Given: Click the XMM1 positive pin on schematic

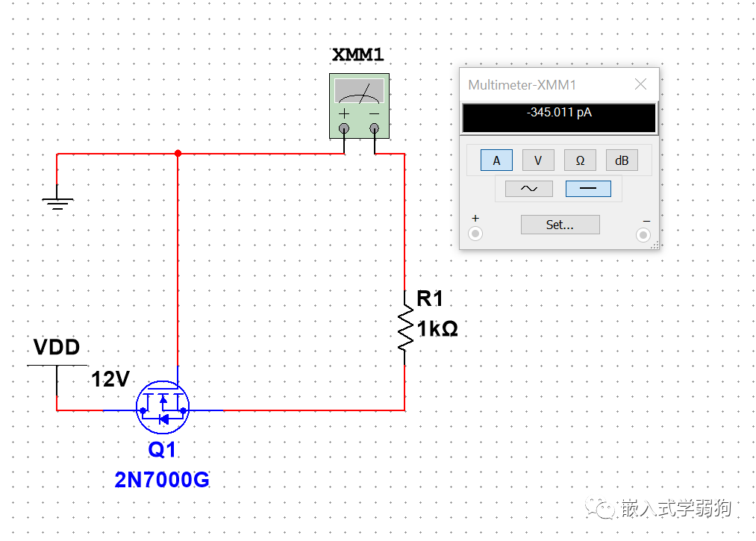Looking at the screenshot, I should (344, 128).
